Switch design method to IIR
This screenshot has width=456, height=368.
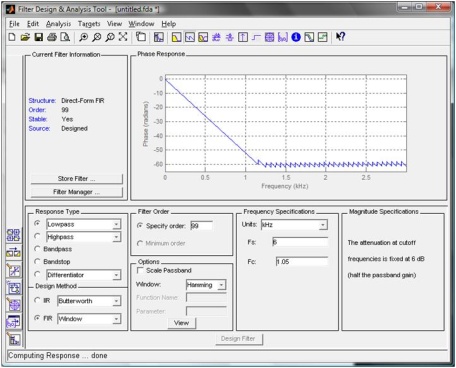click(37, 300)
